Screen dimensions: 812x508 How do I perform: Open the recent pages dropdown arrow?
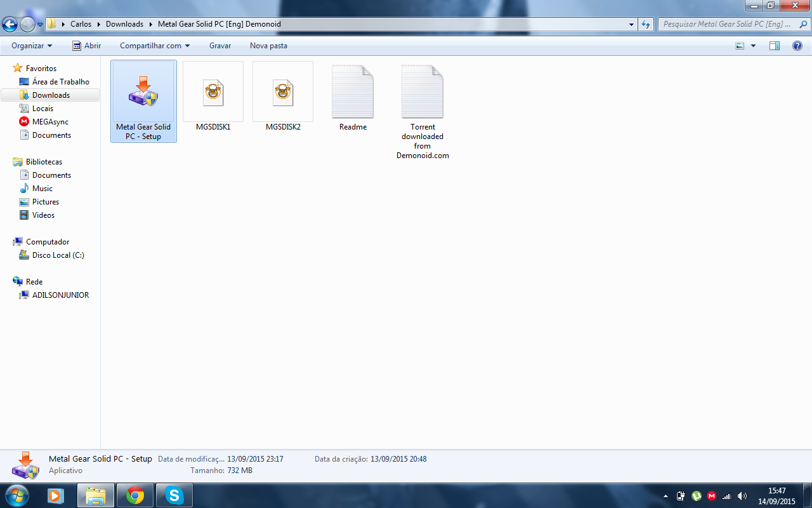point(40,25)
